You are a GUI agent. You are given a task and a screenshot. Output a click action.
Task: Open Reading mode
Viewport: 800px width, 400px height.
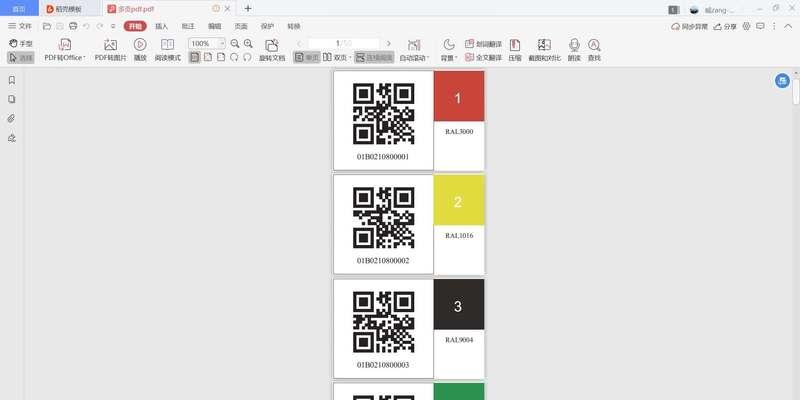pos(167,51)
